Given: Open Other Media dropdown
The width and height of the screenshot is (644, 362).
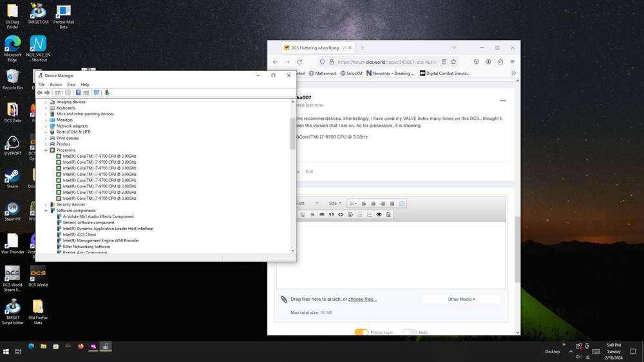Looking at the screenshot, I should 461,299.
